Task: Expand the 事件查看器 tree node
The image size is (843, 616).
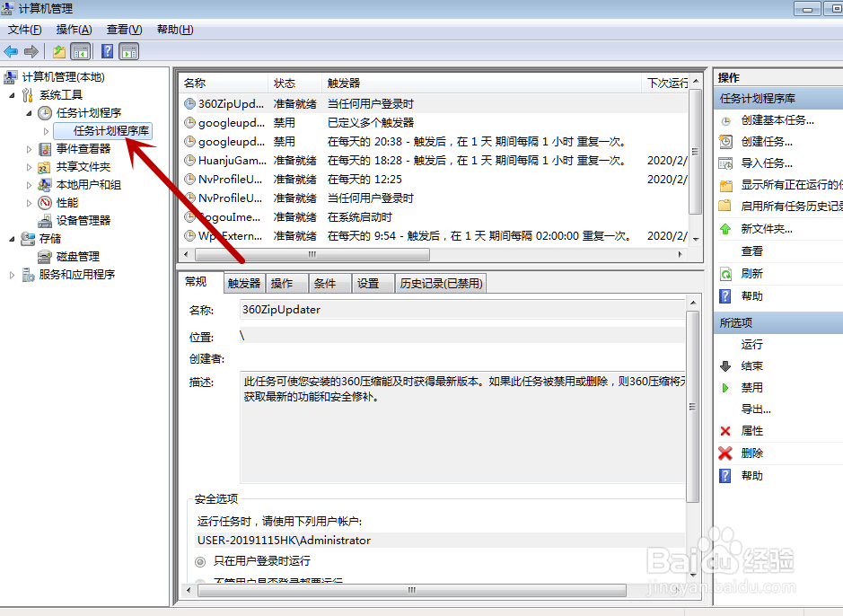Action: coord(29,148)
